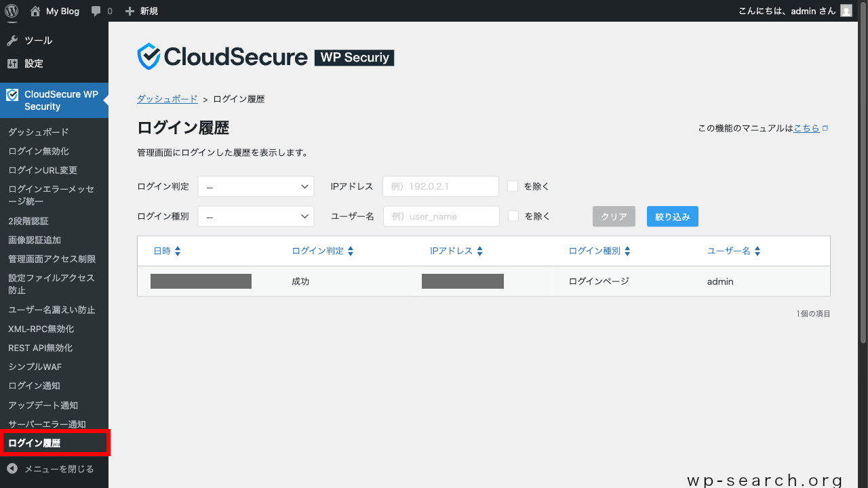Sort the ログイン種別 column with its arrow icon
Viewport: 868px width, 488px height.
[x=628, y=250]
